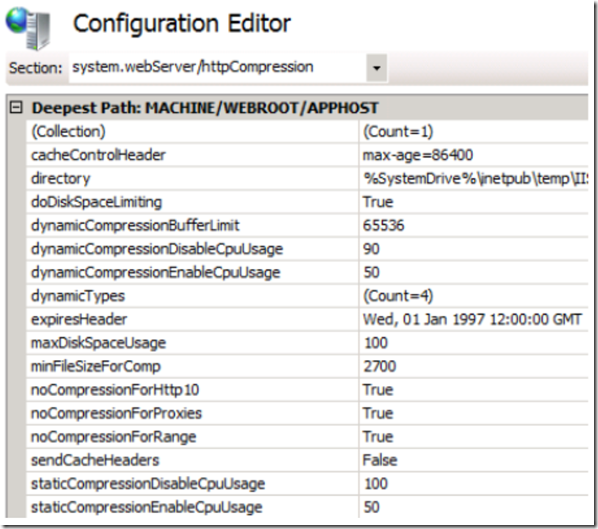Viewport: 598px width, 529px height.
Task: Edit staticCompressionEnableCpuUsage value 50
Action: pyautogui.click(x=371, y=507)
